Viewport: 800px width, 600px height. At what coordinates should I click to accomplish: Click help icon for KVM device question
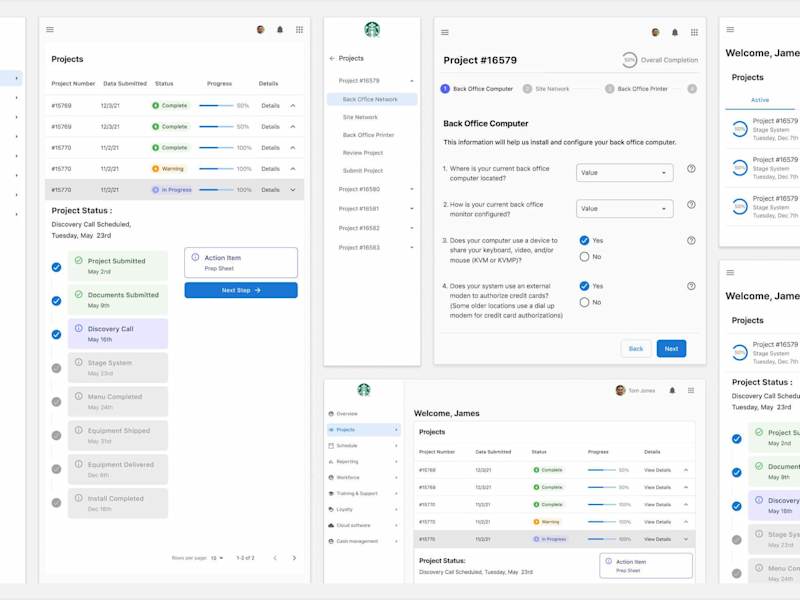click(691, 241)
